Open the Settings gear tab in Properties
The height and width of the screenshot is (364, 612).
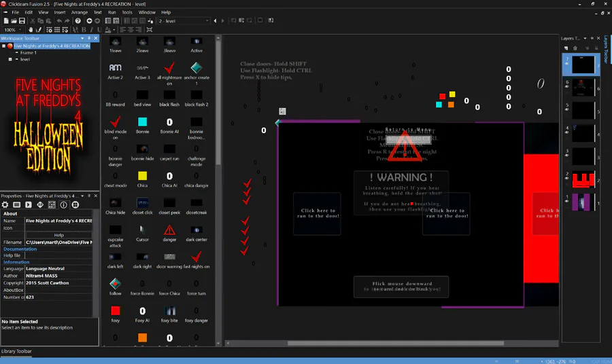(x=5, y=204)
